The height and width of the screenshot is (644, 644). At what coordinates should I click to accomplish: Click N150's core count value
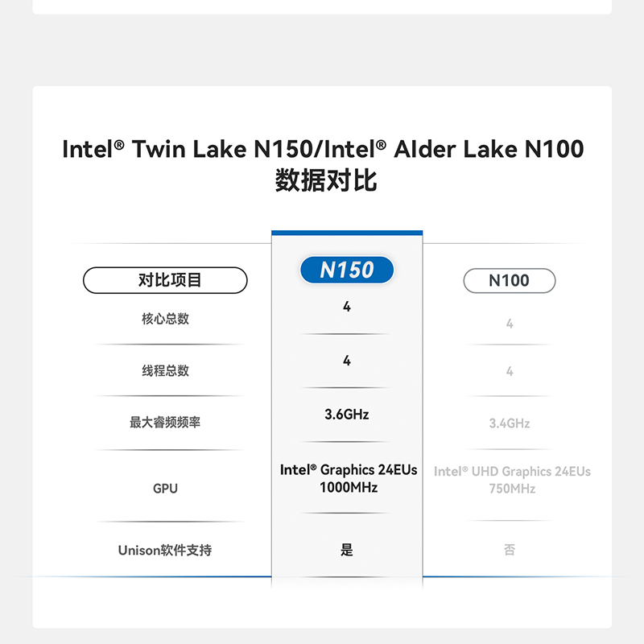tap(347, 307)
